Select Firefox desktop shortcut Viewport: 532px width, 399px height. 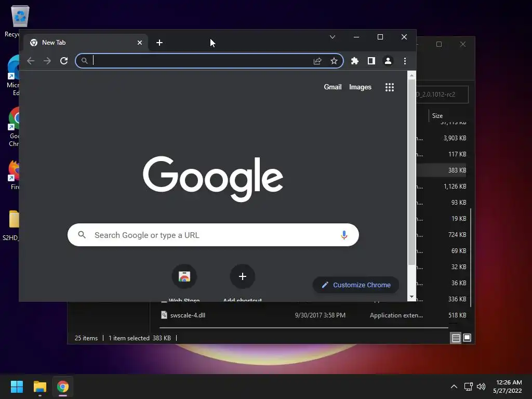[x=14, y=175]
